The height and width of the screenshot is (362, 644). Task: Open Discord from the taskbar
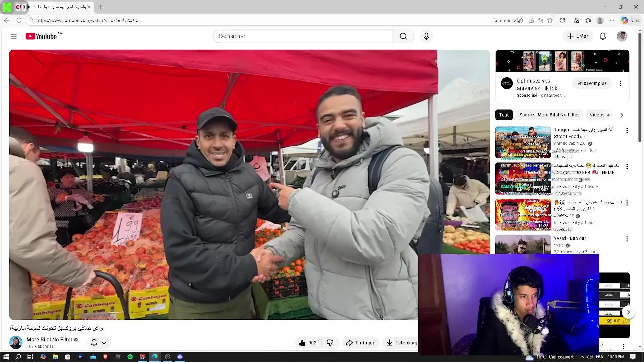tap(180, 357)
